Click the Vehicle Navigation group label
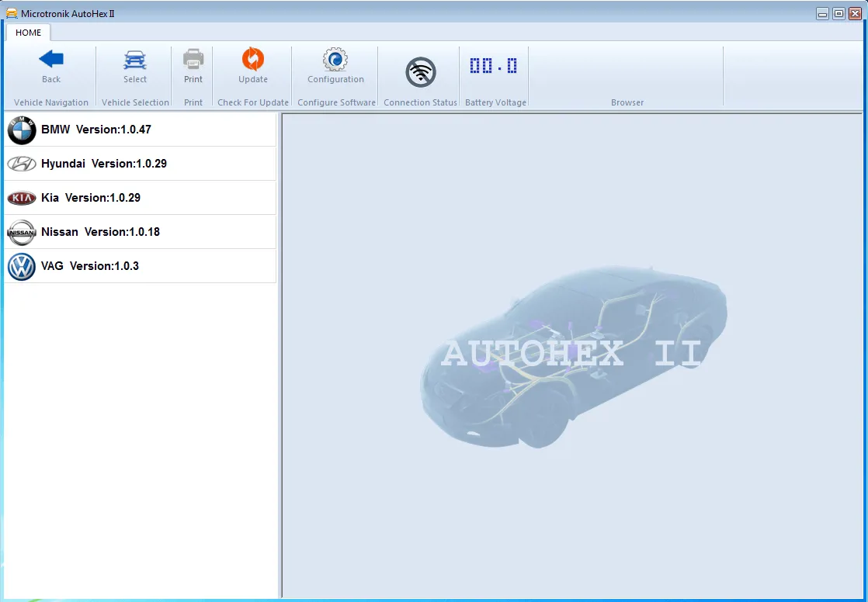 [x=51, y=102]
